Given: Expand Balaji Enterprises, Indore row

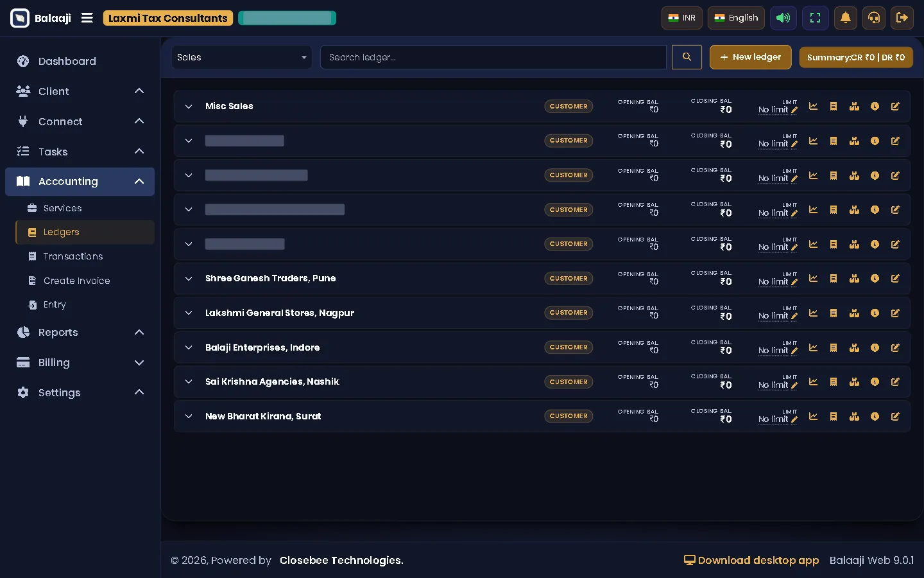Looking at the screenshot, I should [x=189, y=347].
